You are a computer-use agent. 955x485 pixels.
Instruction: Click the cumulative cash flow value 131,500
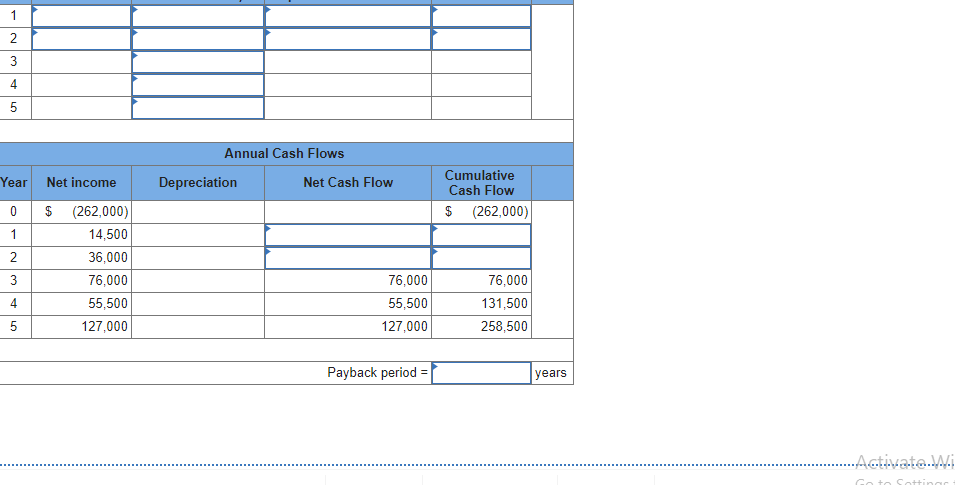coord(504,303)
